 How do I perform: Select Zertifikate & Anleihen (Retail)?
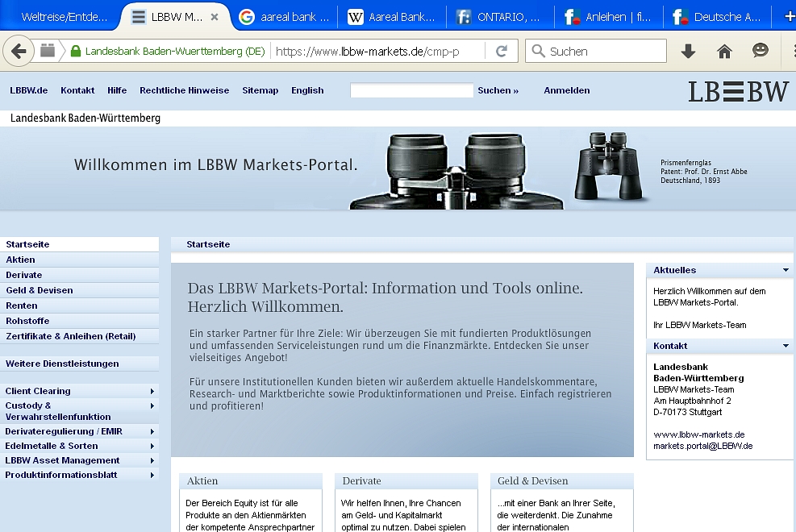79,336
